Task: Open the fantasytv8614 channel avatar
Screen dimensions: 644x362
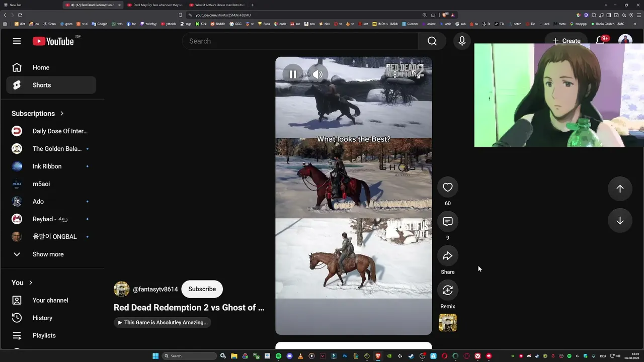Action: [121, 289]
